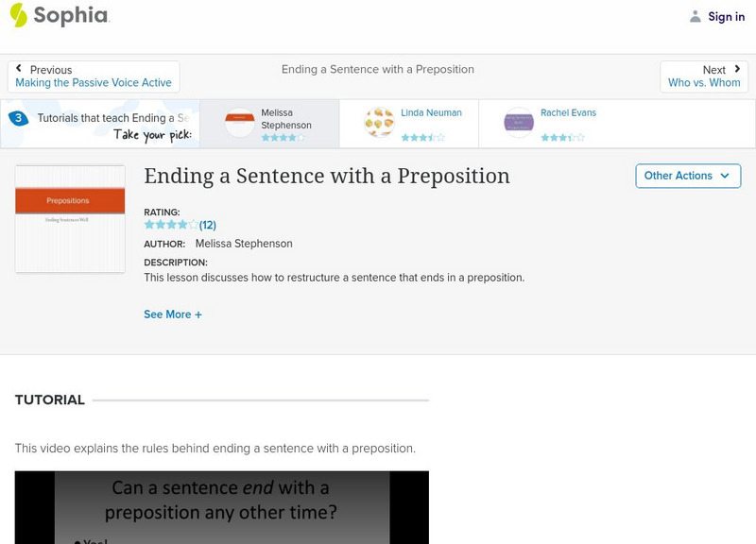Select Linda Neuman's tutorial avatar
Screen dimensions: 756x544
[x=379, y=123]
